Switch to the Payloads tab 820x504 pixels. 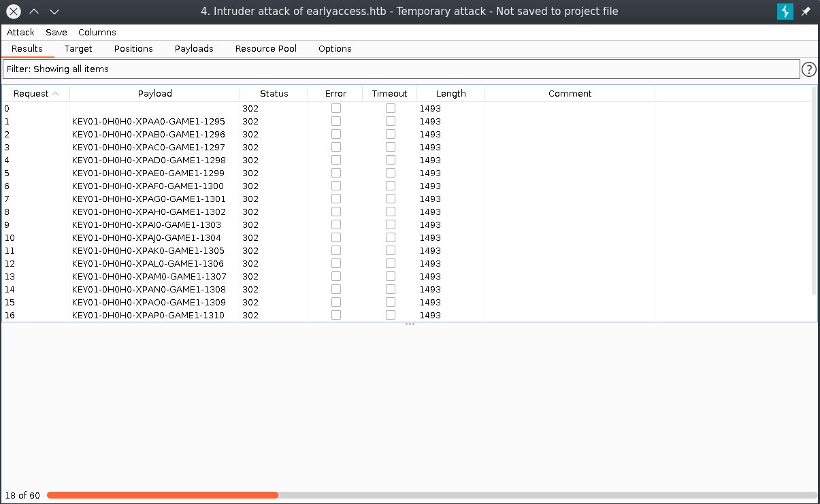coord(194,48)
